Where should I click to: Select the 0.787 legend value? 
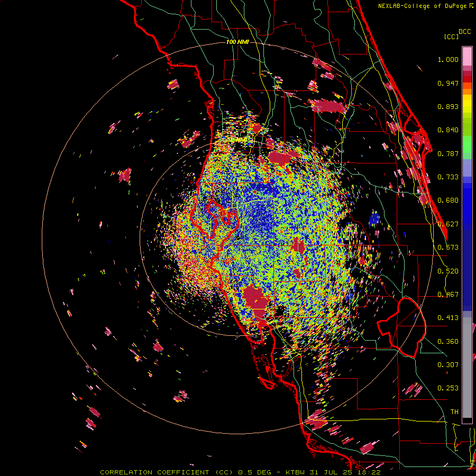click(x=448, y=153)
